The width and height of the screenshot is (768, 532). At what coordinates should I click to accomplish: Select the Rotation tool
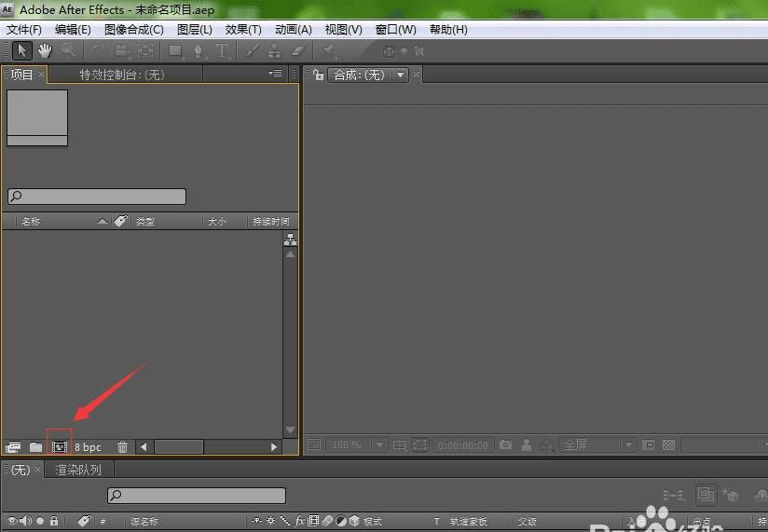tap(99, 50)
